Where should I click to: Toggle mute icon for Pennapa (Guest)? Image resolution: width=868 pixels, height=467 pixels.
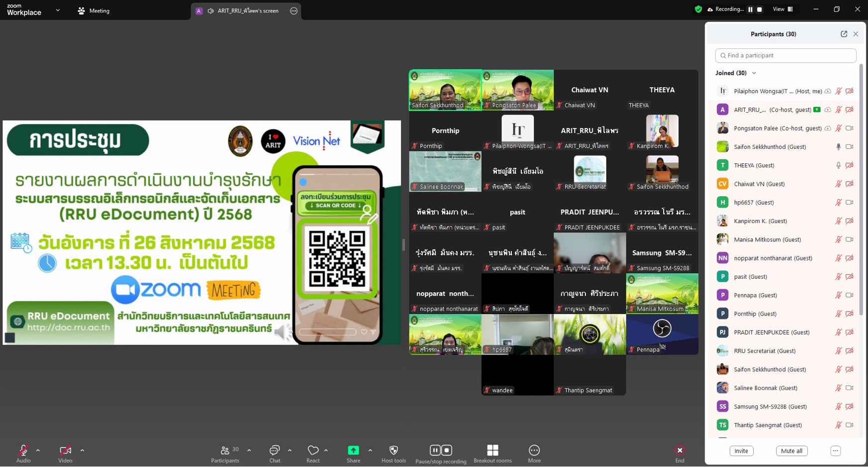pyautogui.click(x=838, y=295)
